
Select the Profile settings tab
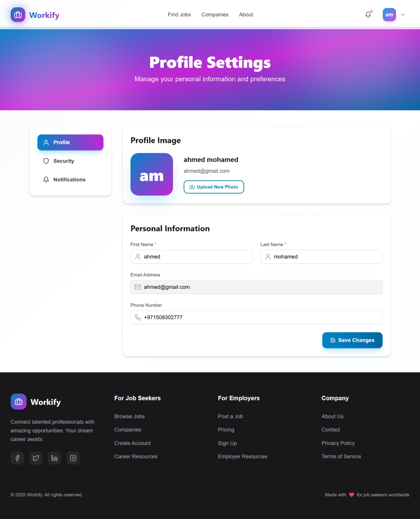tap(70, 142)
